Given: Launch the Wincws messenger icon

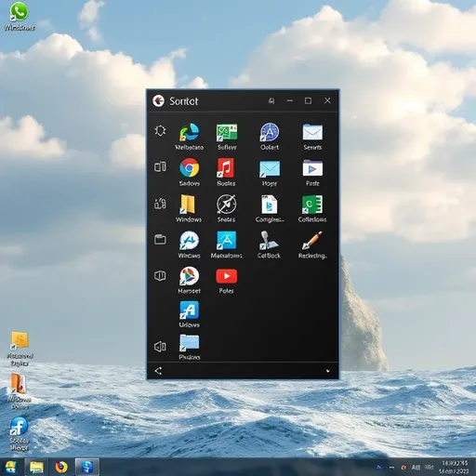Looking at the screenshot, I should pos(189,241).
